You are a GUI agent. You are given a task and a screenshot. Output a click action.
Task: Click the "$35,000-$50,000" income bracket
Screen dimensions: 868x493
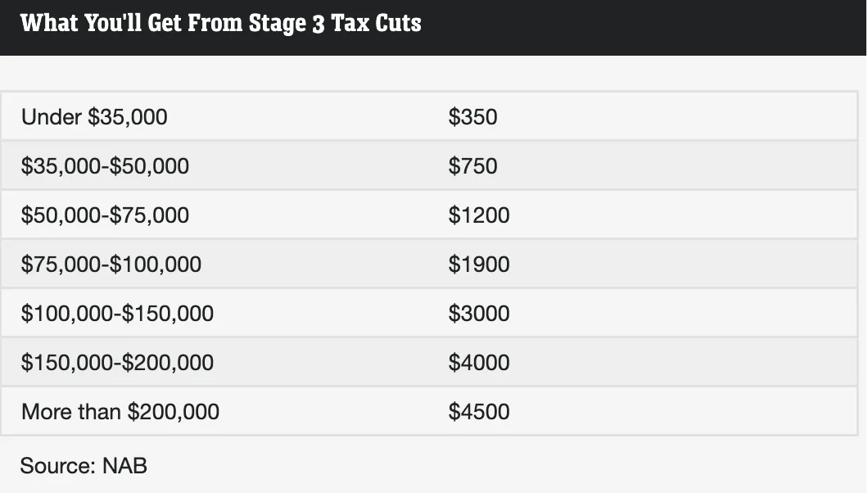click(105, 166)
